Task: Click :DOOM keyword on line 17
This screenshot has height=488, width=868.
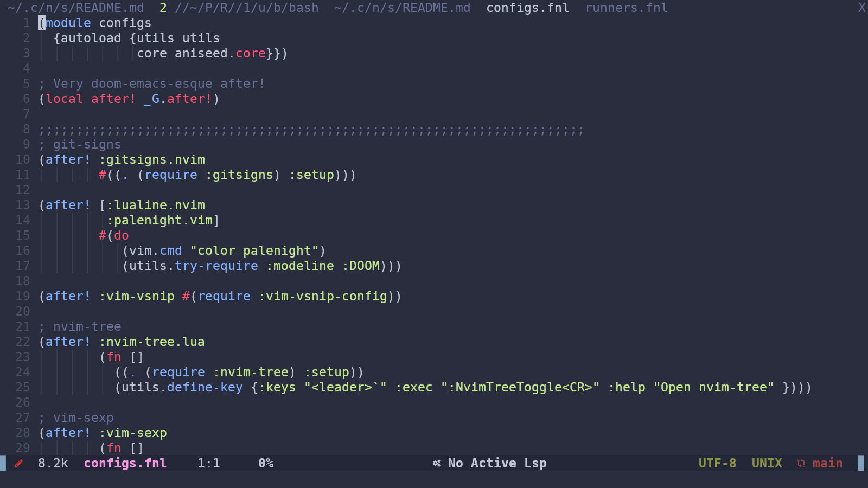Action: pyautogui.click(x=361, y=266)
